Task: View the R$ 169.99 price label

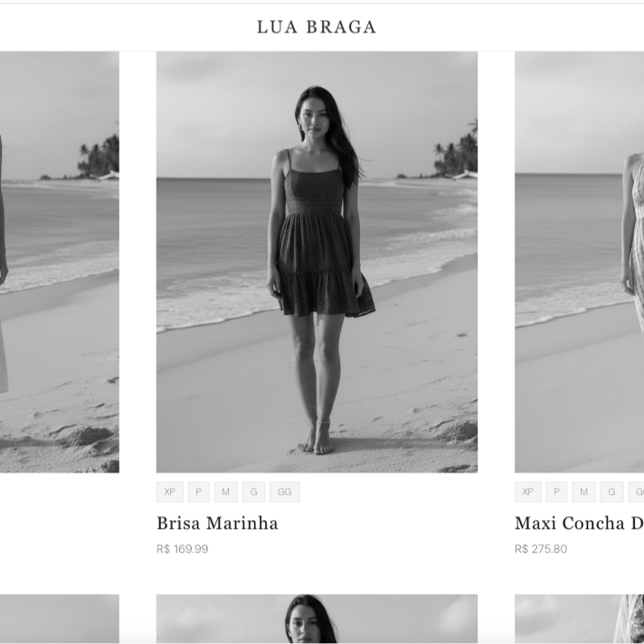Action: click(x=183, y=549)
